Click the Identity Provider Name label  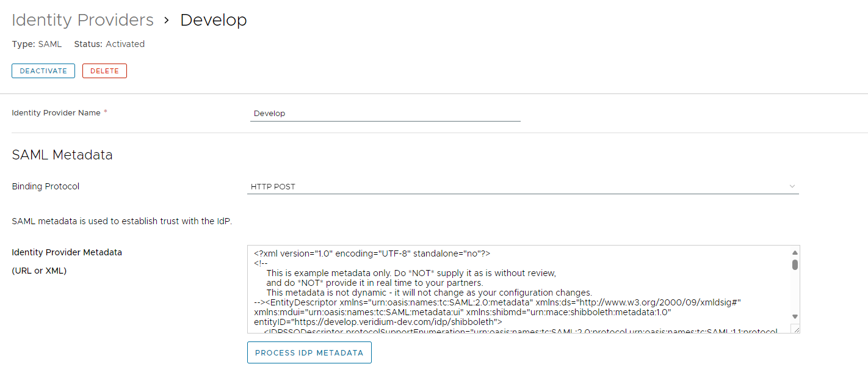pos(56,113)
